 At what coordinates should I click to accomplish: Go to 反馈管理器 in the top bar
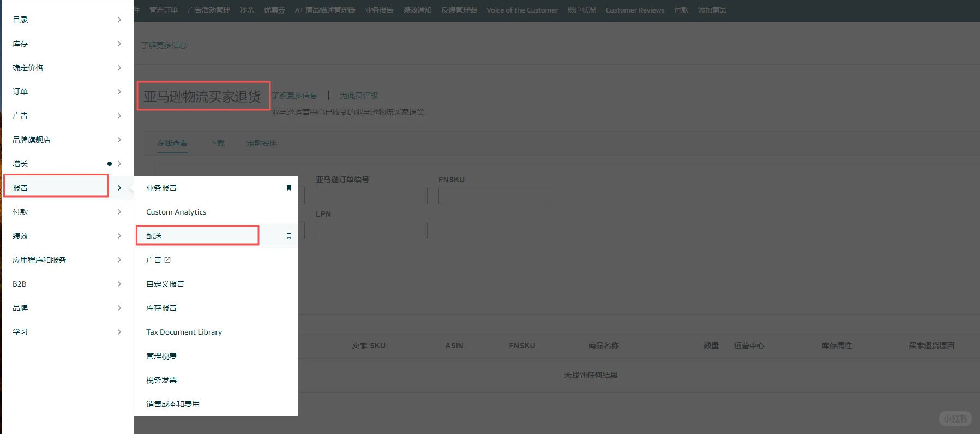459,10
